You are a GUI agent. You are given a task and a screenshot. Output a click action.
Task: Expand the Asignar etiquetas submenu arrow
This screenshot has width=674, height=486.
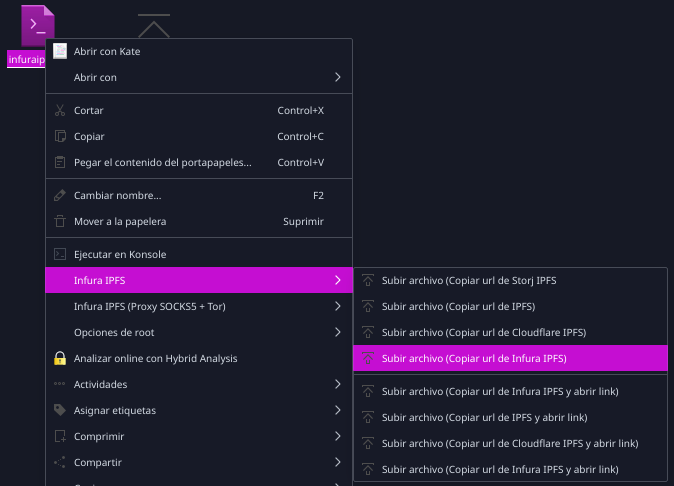click(338, 410)
